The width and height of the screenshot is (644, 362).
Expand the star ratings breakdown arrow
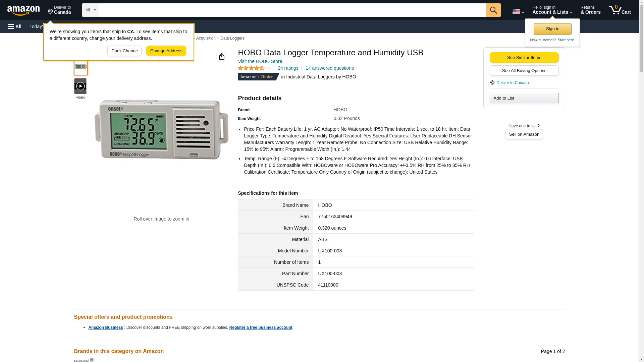(269, 68)
